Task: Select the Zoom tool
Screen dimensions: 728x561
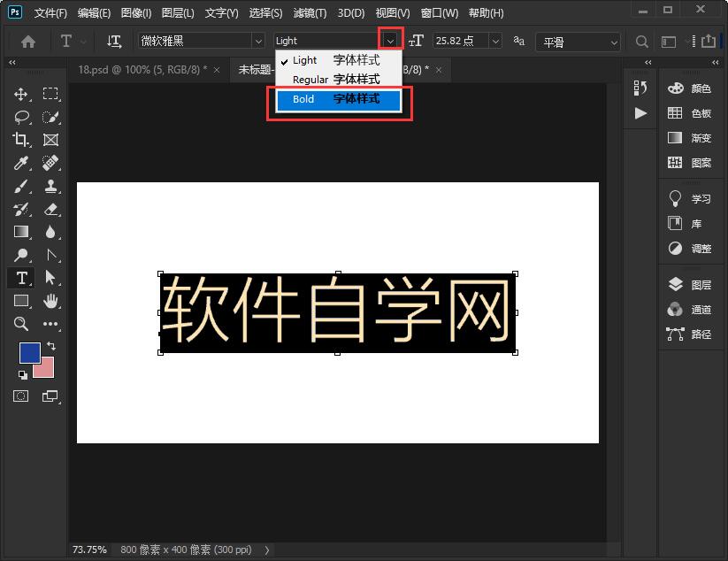Action: (x=20, y=324)
